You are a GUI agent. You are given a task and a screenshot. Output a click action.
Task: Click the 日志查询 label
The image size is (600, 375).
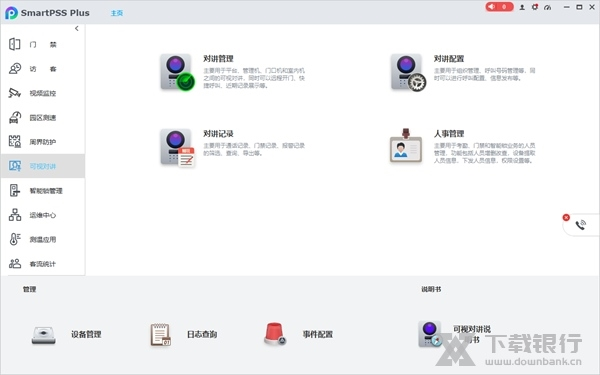click(202, 334)
